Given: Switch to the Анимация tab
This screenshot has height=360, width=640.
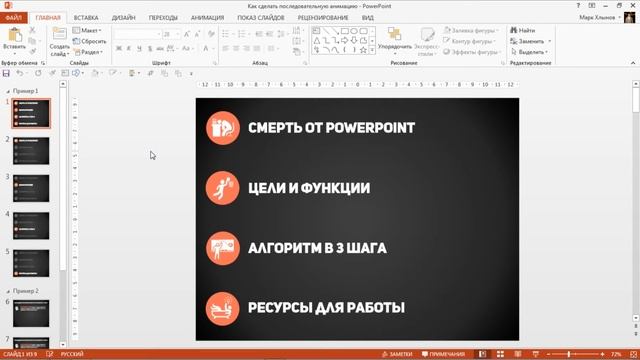Looking at the screenshot, I should (207, 18).
